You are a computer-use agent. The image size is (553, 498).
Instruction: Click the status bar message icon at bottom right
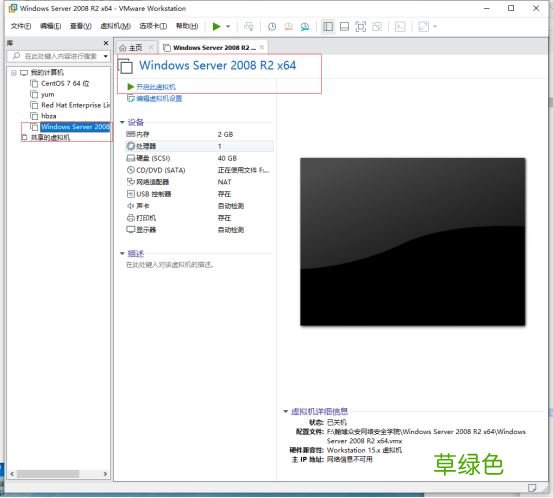pyautogui.click(x=532, y=488)
